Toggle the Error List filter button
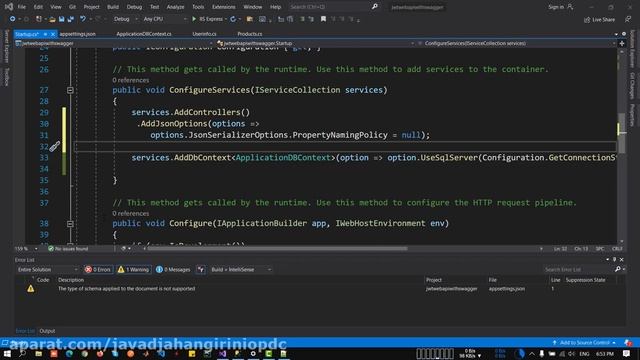The image size is (640, 360). pyautogui.click(x=201, y=269)
